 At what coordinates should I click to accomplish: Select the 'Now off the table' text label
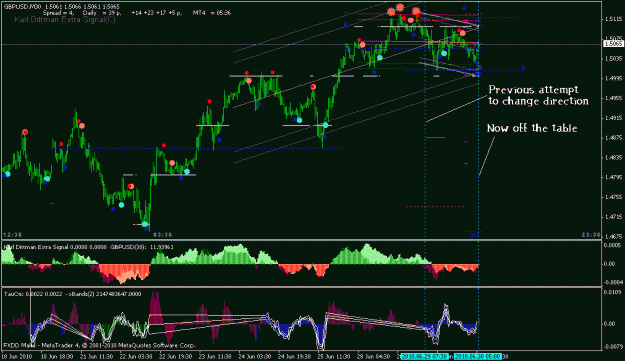(532, 128)
